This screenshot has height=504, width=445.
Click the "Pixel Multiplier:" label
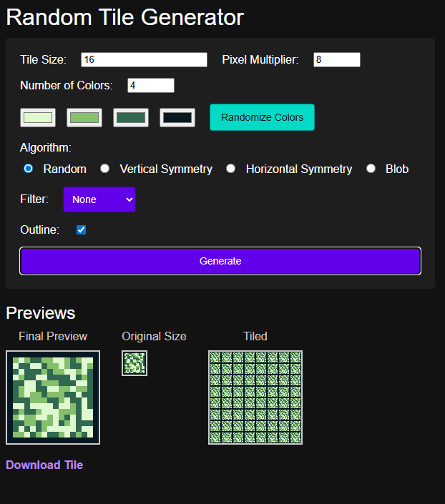click(260, 60)
